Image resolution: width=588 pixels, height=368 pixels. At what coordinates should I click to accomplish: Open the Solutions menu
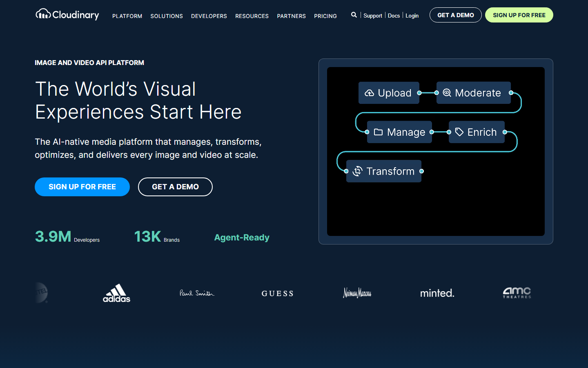tap(167, 16)
